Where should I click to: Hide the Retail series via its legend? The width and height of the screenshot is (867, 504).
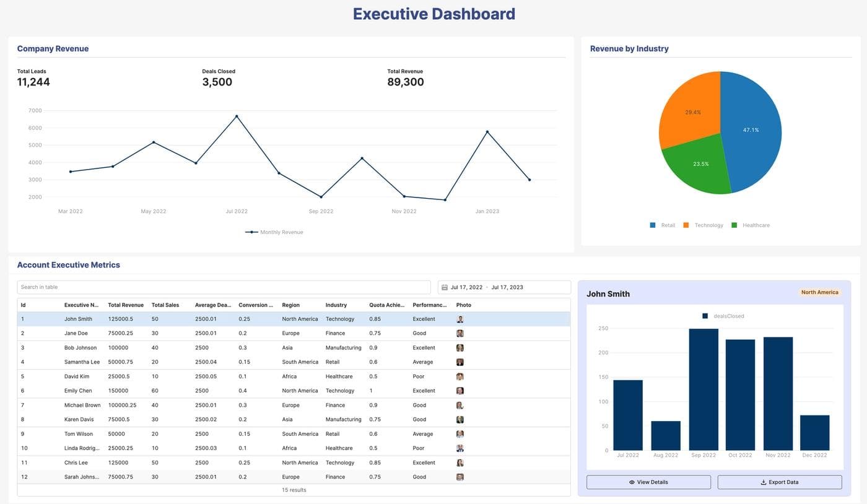click(662, 225)
